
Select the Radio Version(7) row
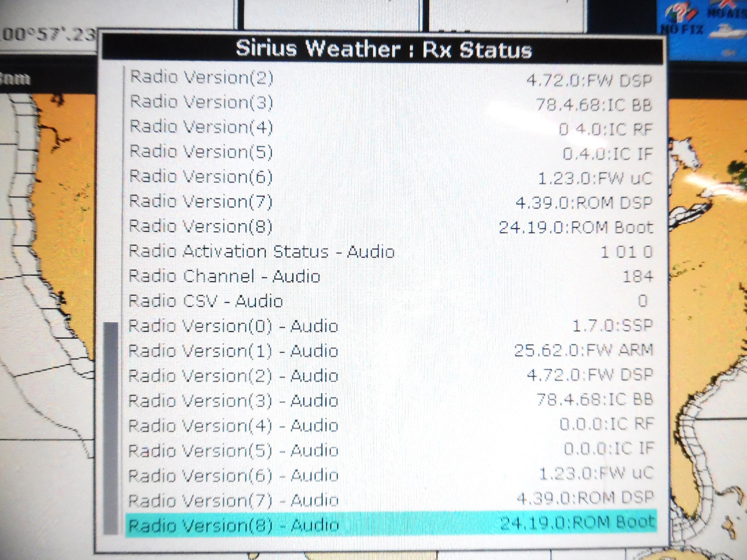[x=391, y=202]
